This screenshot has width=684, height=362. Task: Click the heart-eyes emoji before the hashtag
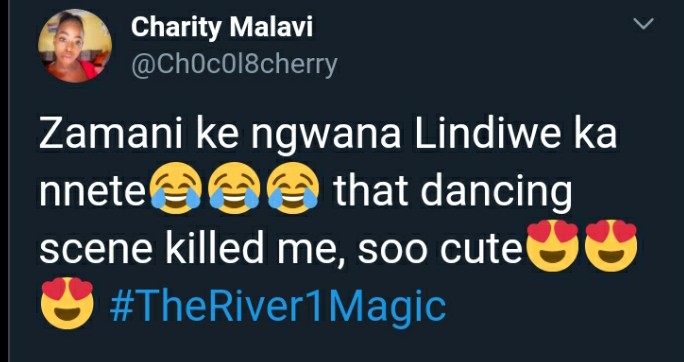point(67,303)
